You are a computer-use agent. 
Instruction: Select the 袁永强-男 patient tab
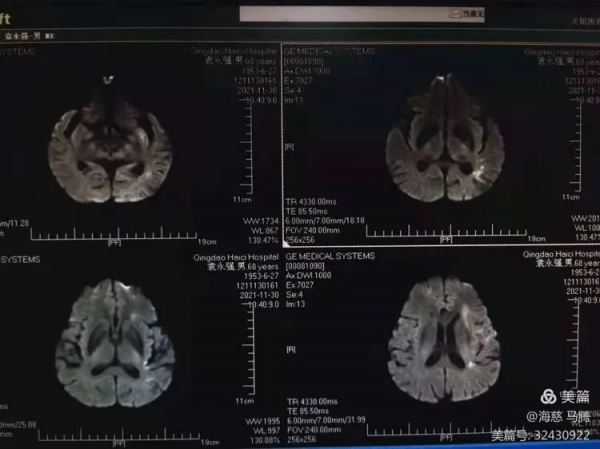point(23,35)
